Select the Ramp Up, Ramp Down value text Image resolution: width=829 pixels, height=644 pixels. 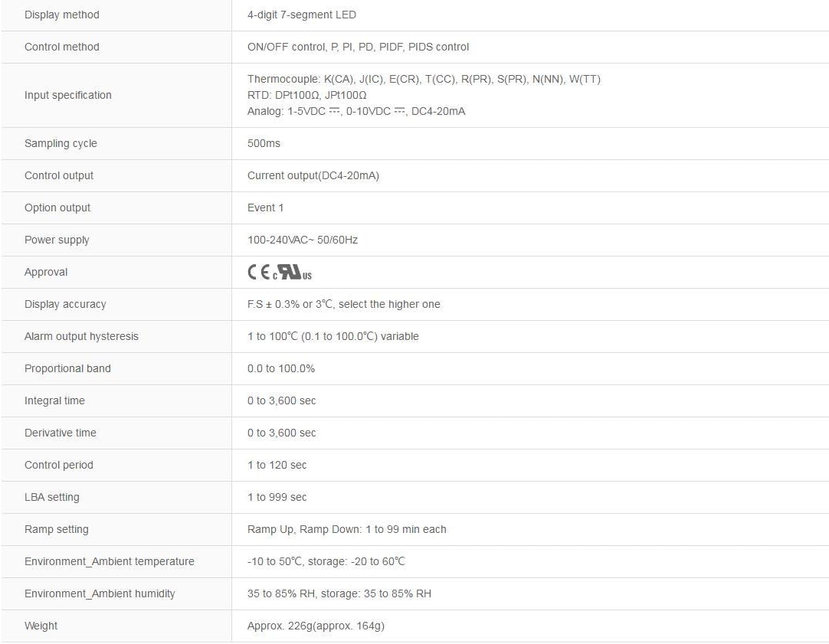347,529
